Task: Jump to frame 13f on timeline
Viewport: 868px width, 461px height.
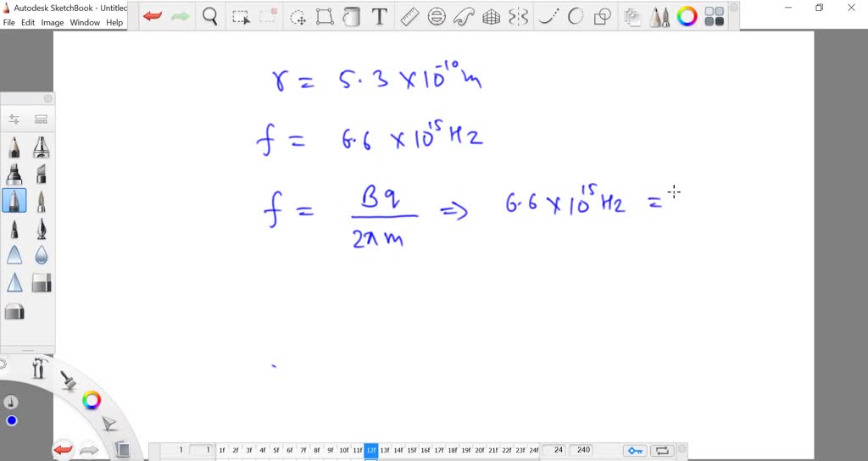Action: pos(385,451)
